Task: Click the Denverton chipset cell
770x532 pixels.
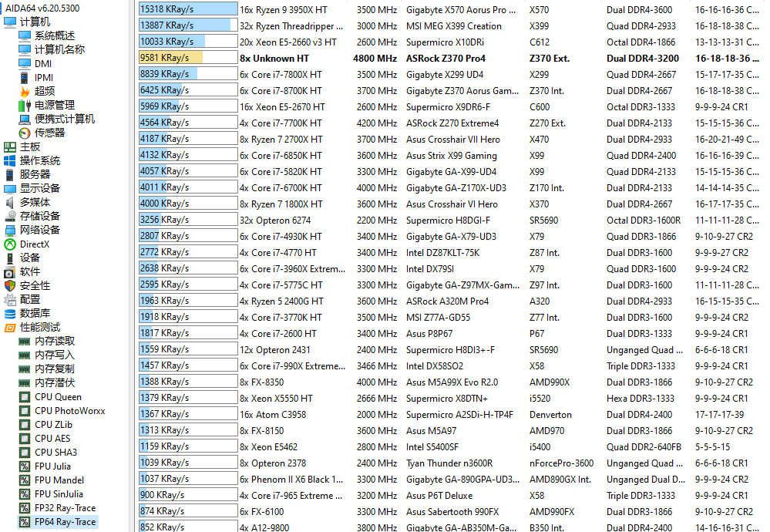Action: pyautogui.click(x=550, y=415)
